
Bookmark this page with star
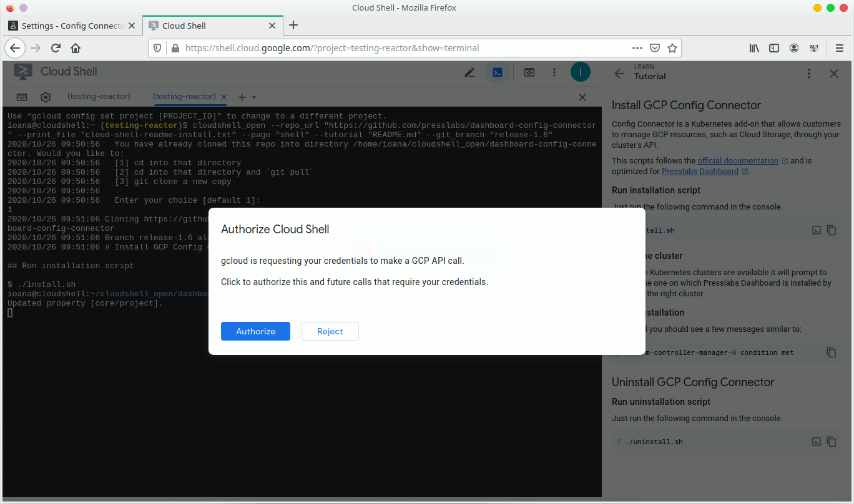coord(672,48)
